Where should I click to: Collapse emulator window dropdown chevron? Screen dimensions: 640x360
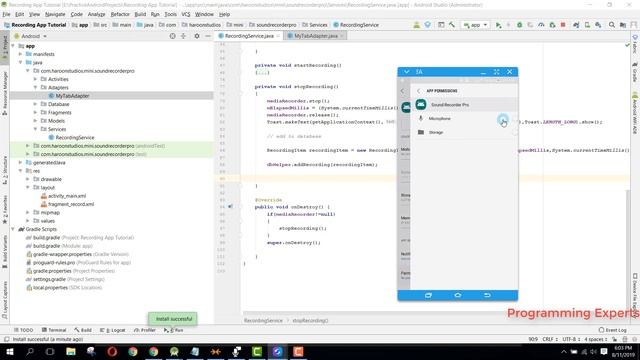(407, 72)
